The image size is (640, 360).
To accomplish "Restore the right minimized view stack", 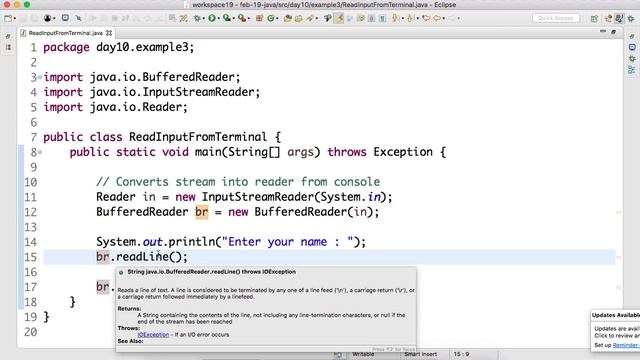I will click(x=632, y=37).
